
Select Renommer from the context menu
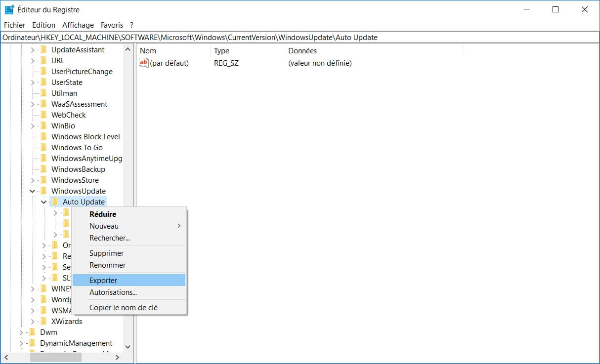(x=129, y=265)
